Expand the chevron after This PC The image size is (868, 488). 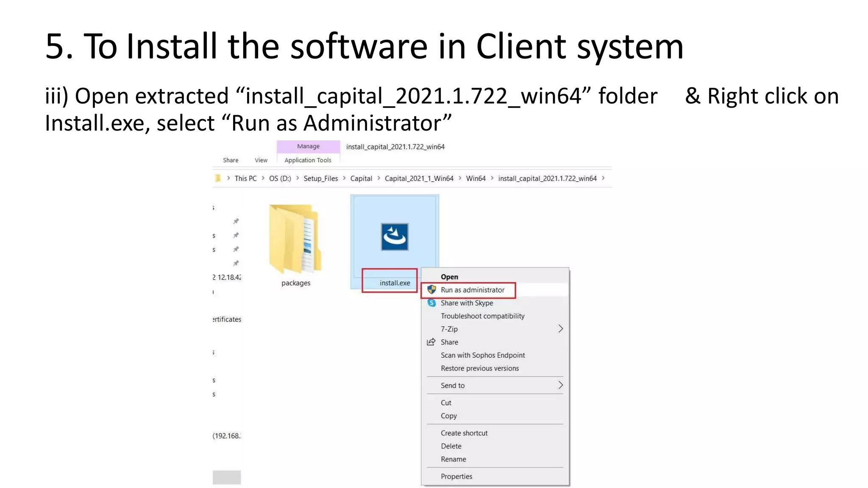tap(263, 178)
